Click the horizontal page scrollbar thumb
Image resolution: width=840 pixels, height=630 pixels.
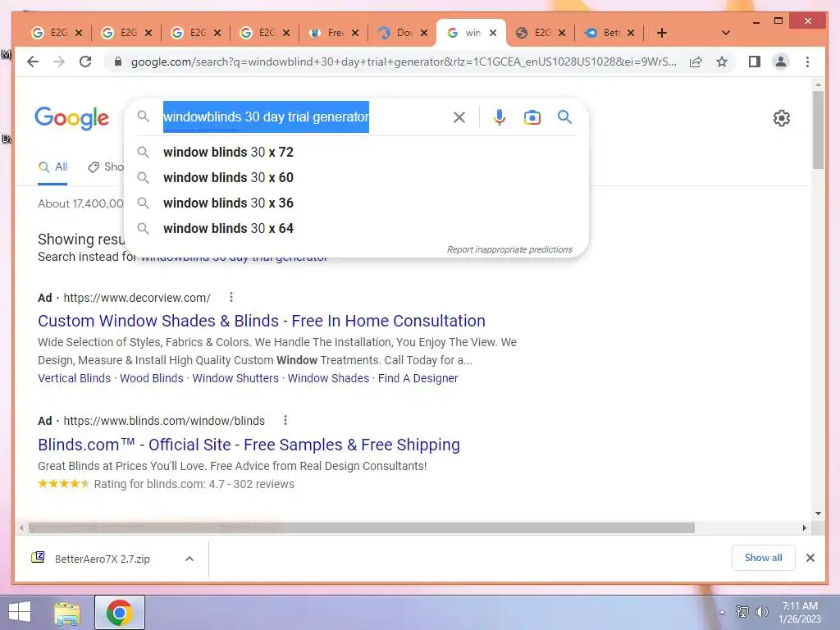(x=361, y=527)
